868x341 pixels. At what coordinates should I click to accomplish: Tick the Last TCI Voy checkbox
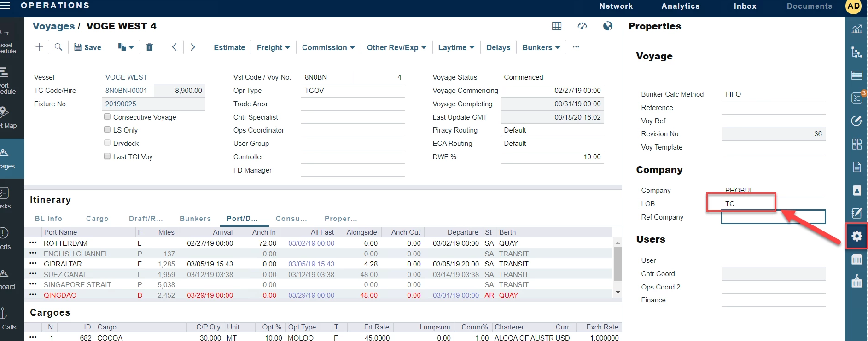(107, 156)
